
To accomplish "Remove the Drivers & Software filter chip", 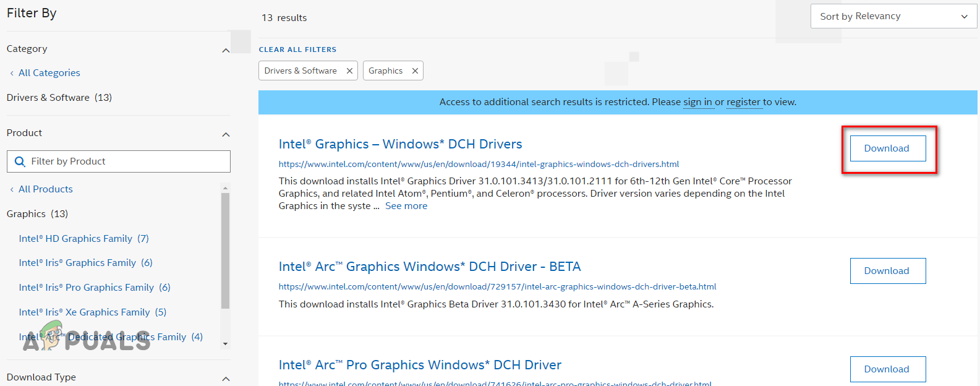I will coord(349,71).
